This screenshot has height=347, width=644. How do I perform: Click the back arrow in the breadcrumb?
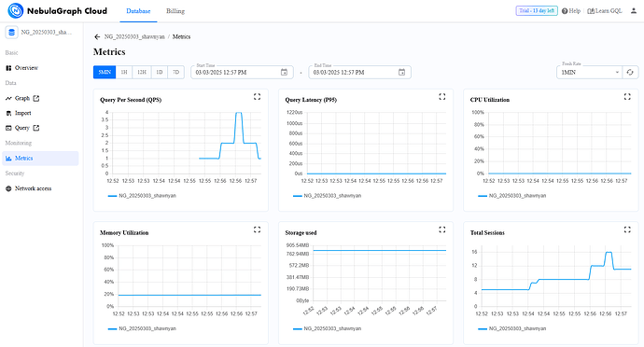[x=97, y=37]
